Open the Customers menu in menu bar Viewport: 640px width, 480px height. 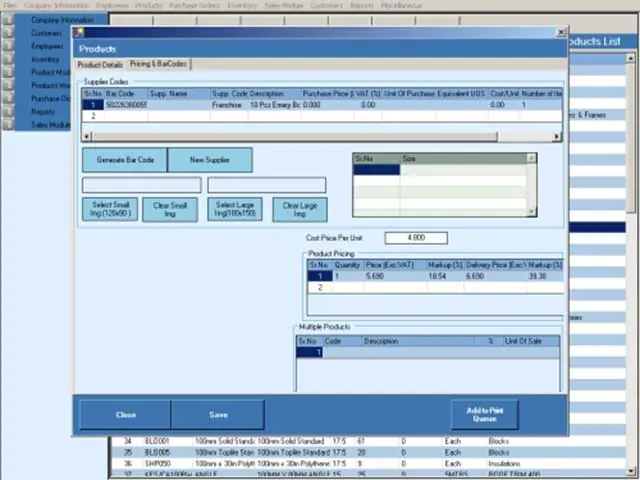point(327,5)
